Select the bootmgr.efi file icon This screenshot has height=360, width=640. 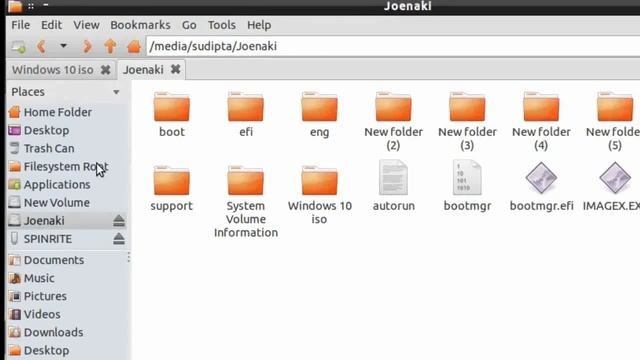click(541, 178)
